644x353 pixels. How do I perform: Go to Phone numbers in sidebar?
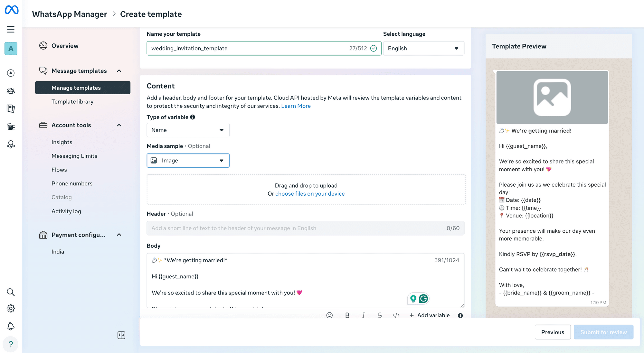tap(72, 183)
